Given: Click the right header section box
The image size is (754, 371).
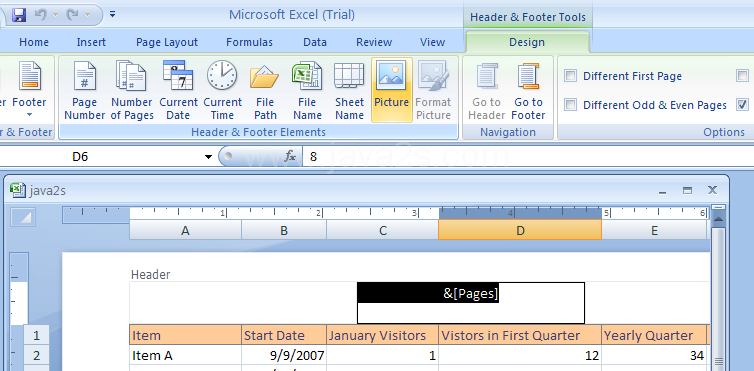Looking at the screenshot, I should (x=647, y=303).
